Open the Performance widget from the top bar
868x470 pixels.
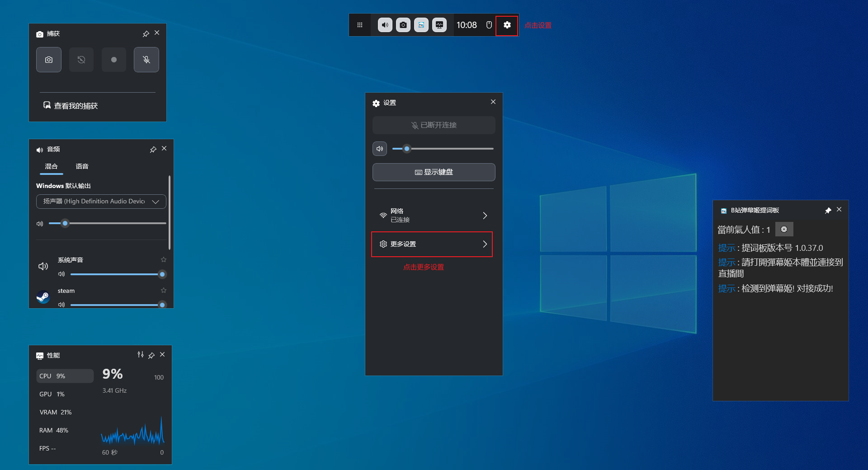[x=439, y=25]
